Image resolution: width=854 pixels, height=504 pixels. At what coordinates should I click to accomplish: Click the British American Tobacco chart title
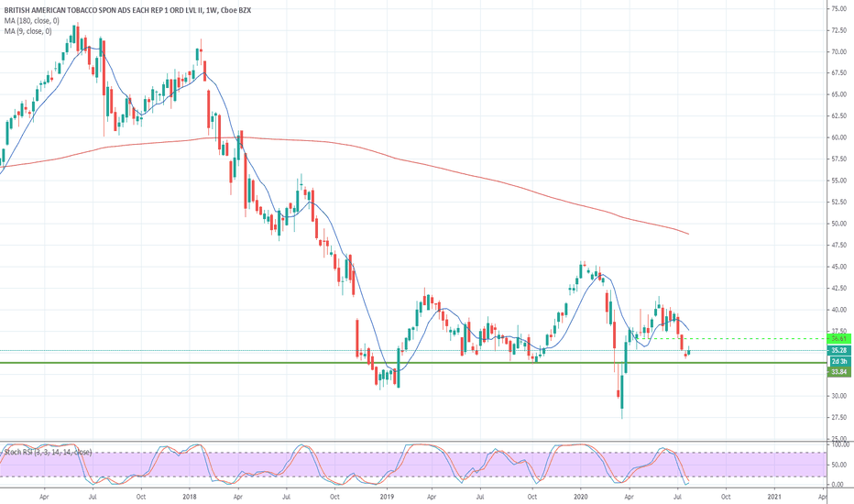(x=128, y=10)
